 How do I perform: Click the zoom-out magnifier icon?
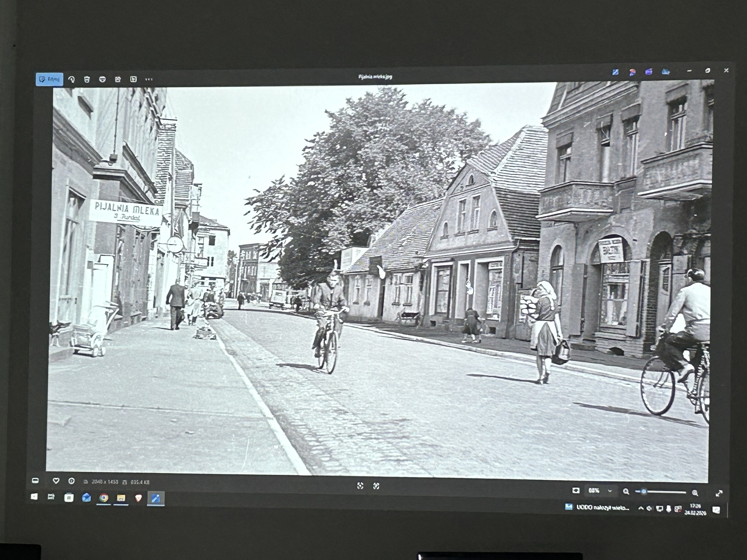pyautogui.click(x=626, y=491)
